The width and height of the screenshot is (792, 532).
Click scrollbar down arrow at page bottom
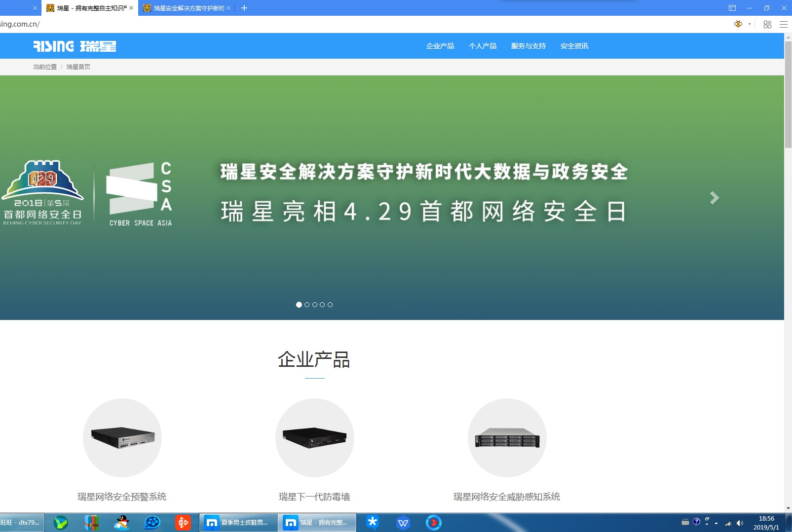(x=788, y=508)
